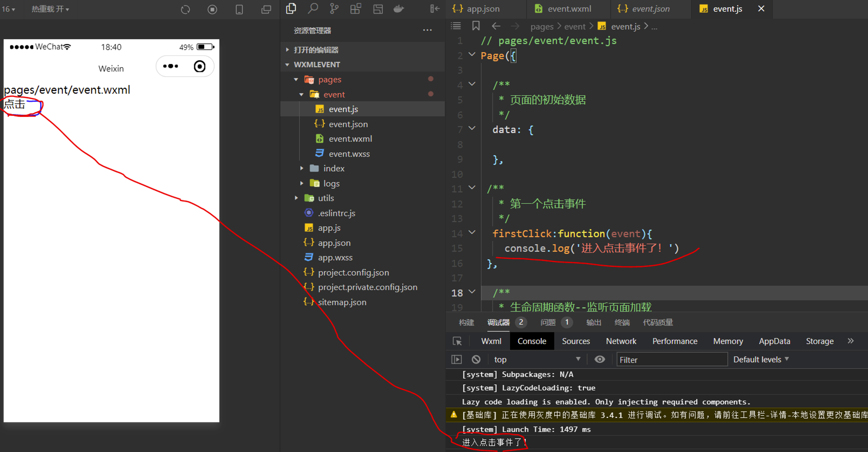This screenshot has width=868, height=452.
Task: Click the editor outline list icon
Action: click(456, 26)
